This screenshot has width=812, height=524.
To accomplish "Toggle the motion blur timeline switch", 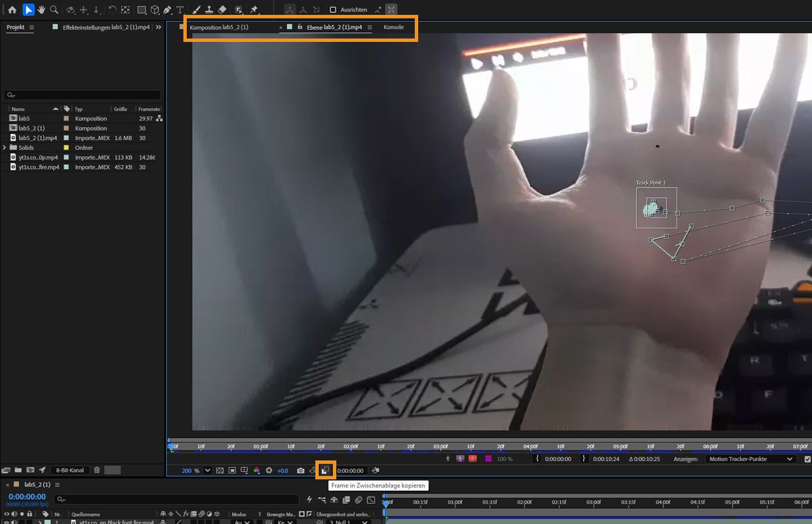I will click(x=358, y=500).
